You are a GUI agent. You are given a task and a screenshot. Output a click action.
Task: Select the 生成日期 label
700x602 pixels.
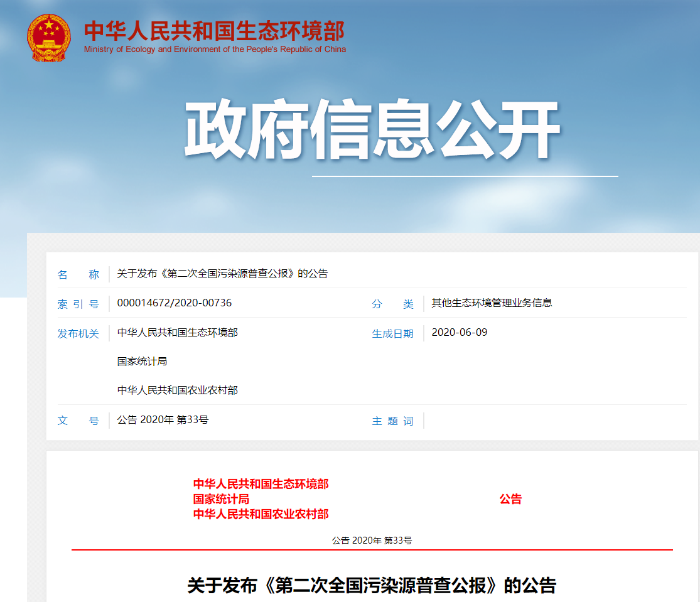(x=392, y=333)
